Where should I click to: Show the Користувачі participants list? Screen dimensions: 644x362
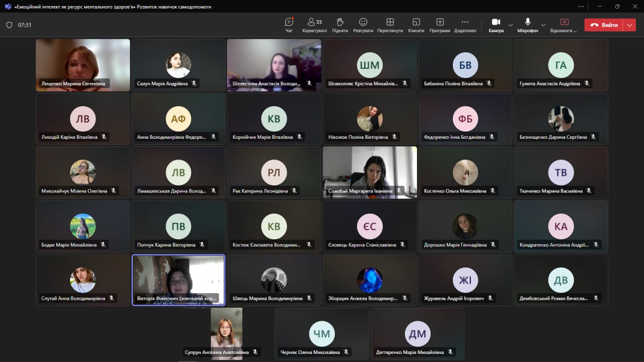[x=314, y=25]
